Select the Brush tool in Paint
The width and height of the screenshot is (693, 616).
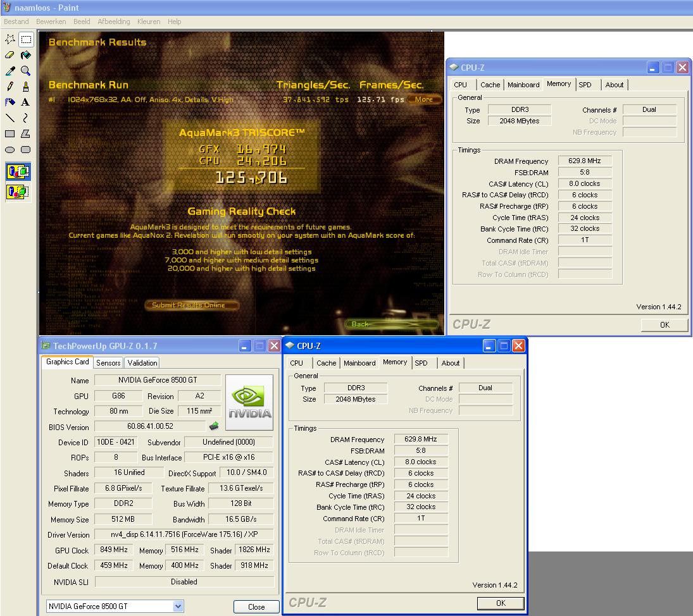coord(26,87)
